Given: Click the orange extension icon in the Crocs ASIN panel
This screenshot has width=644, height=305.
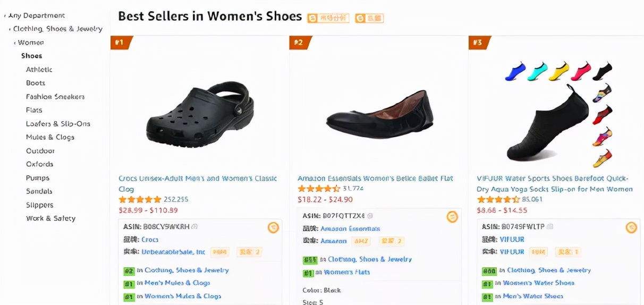Looking at the screenshot, I should click(273, 227).
